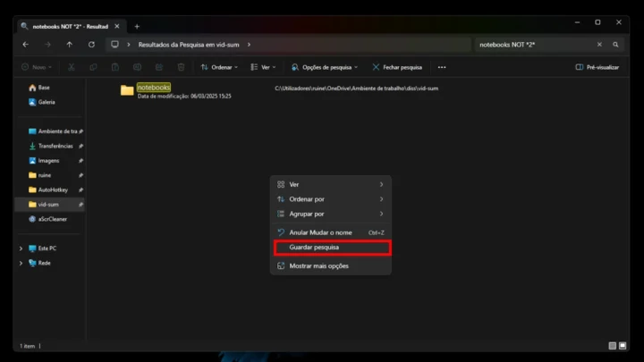Expand the Este PC tree node
The width and height of the screenshot is (644, 362).
21,248
